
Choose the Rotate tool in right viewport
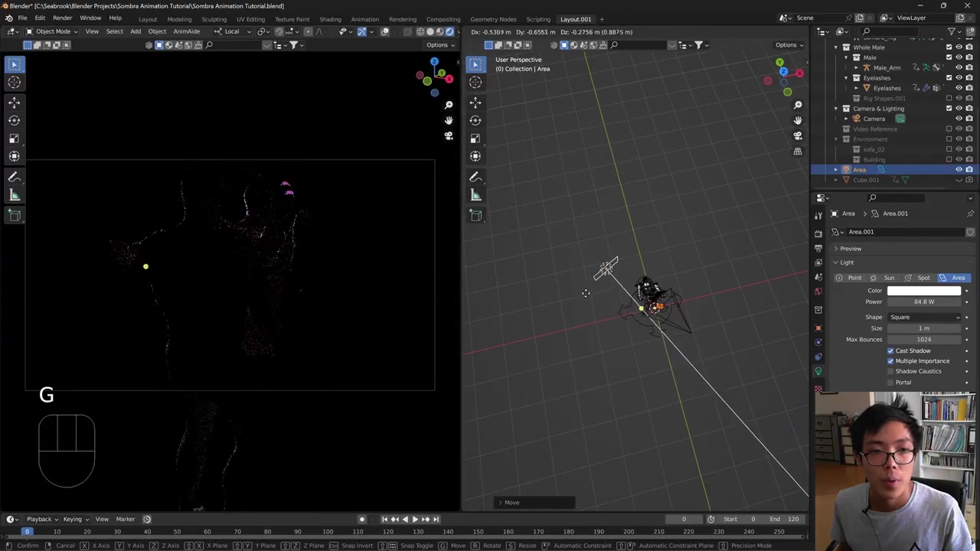tap(475, 120)
